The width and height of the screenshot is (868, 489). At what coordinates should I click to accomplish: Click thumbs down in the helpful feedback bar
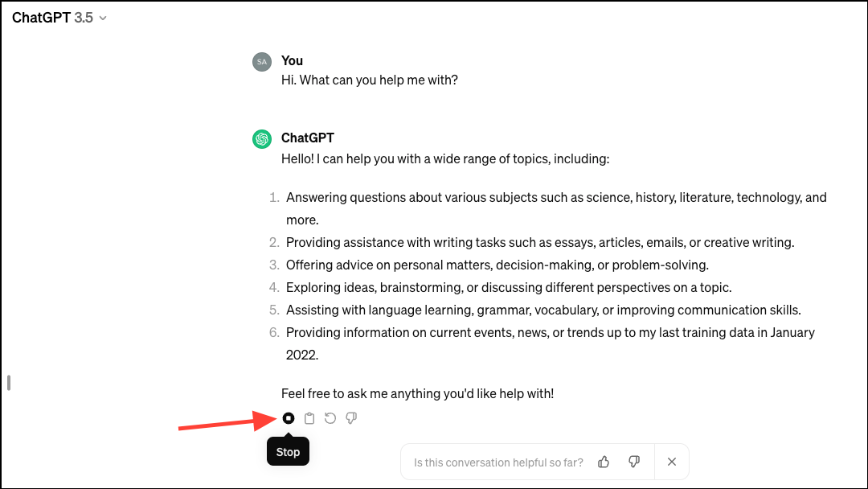click(634, 462)
